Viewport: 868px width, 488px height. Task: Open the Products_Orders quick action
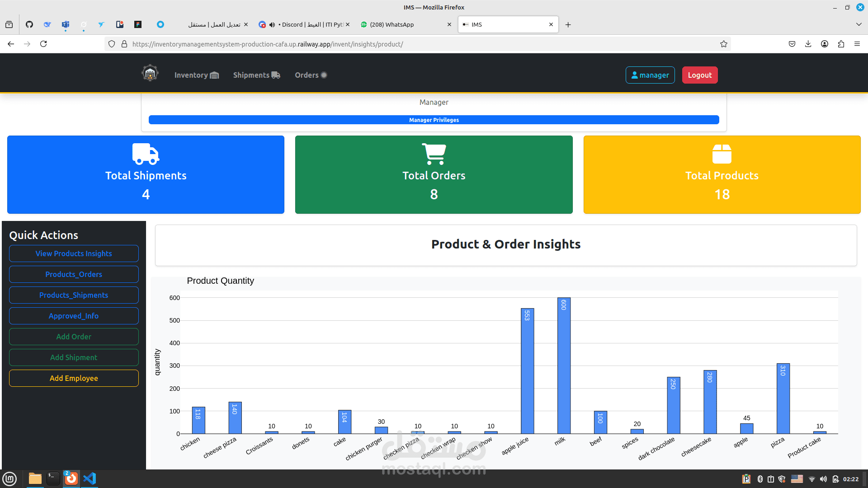[74, 274]
